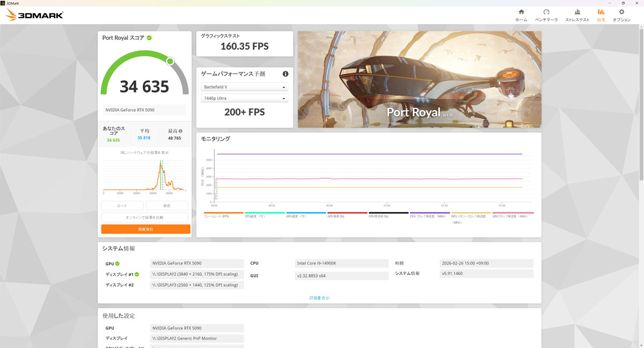Click the 保存 save button
Screen dimensions: 644x348
click(166, 206)
